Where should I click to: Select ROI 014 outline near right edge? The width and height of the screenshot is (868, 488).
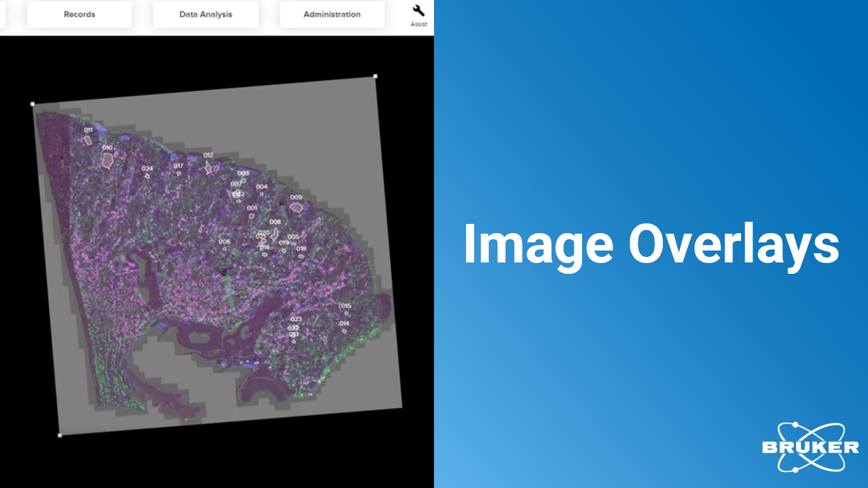[x=344, y=331]
